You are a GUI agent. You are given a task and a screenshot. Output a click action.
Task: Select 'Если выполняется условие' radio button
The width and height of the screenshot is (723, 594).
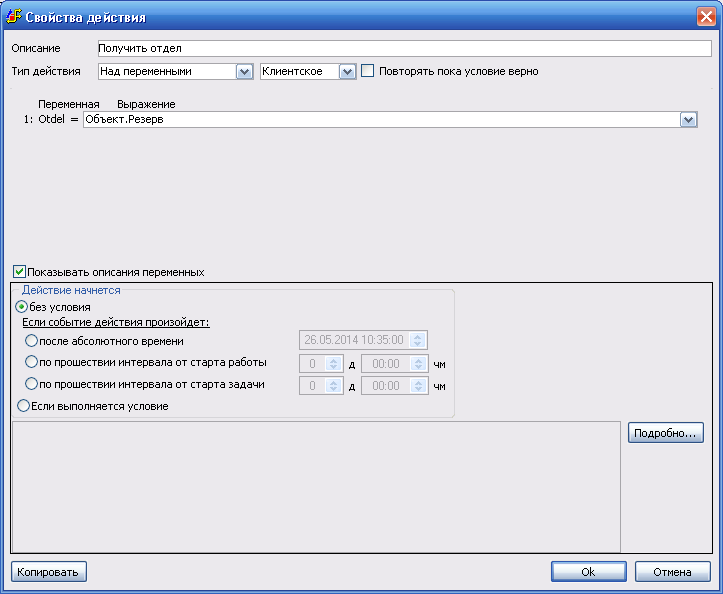(x=23, y=406)
